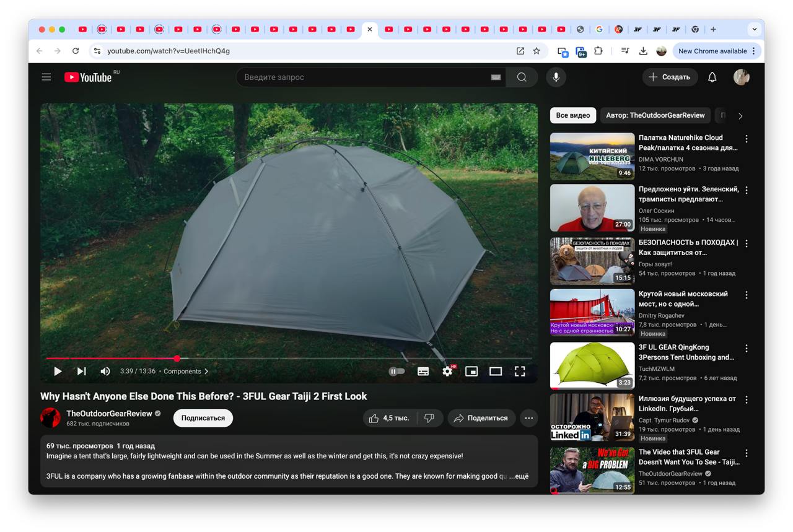
Task: Open the Олег Соскин video thumbnail
Action: pos(592,208)
